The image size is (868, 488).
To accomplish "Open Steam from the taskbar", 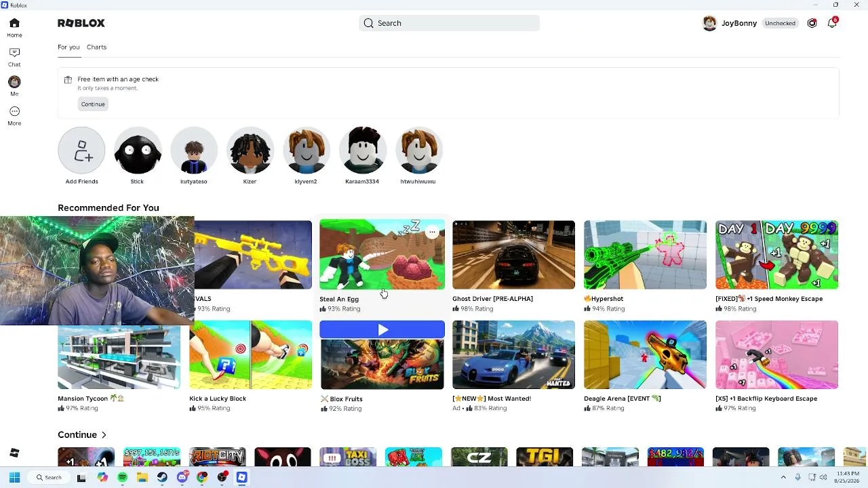I will [x=162, y=477].
